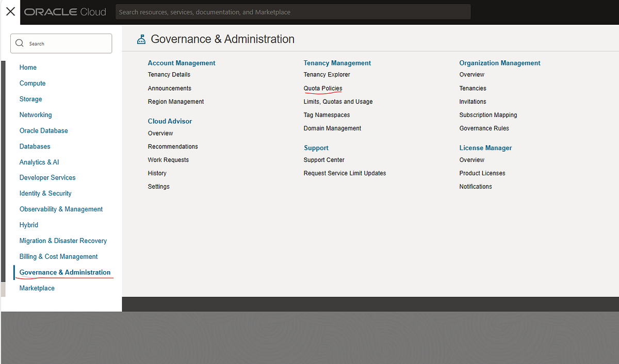The width and height of the screenshot is (619, 364).
Task: Click Tag Namespaces under Tenancy Management
Action: pyautogui.click(x=327, y=114)
